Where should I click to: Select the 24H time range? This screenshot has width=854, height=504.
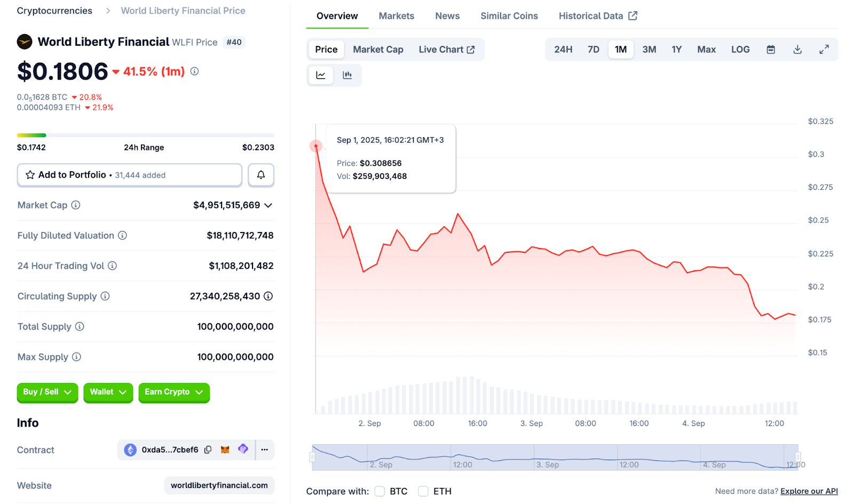(563, 50)
